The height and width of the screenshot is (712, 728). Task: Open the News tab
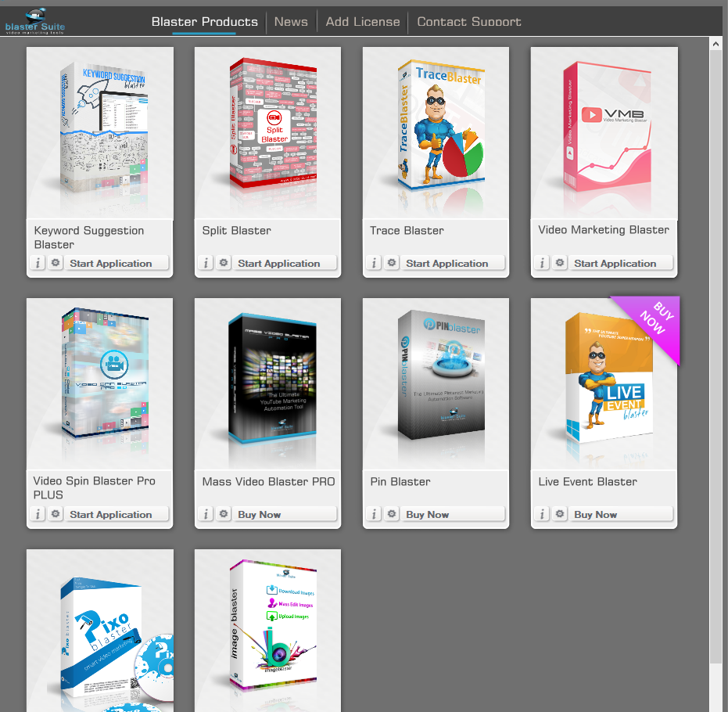(x=291, y=22)
